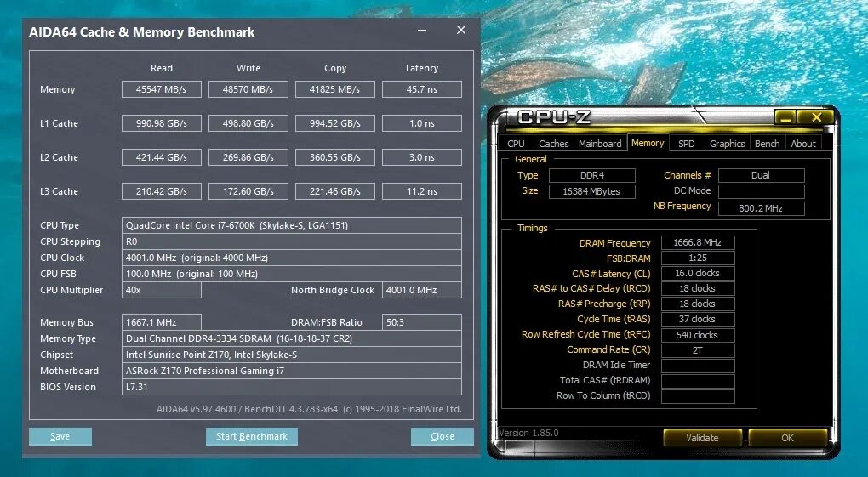Switch to the Graphics tab in CPU-Z
This screenshot has height=477, width=868.
point(727,144)
